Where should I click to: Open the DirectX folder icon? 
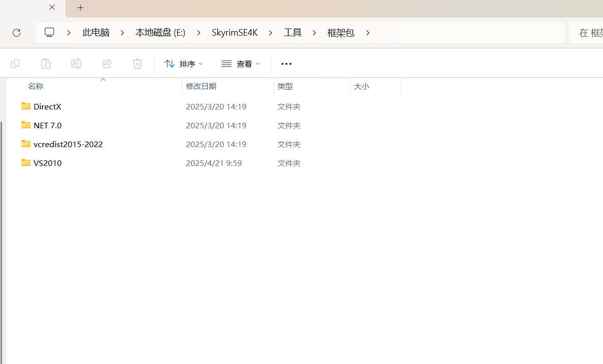[25, 106]
